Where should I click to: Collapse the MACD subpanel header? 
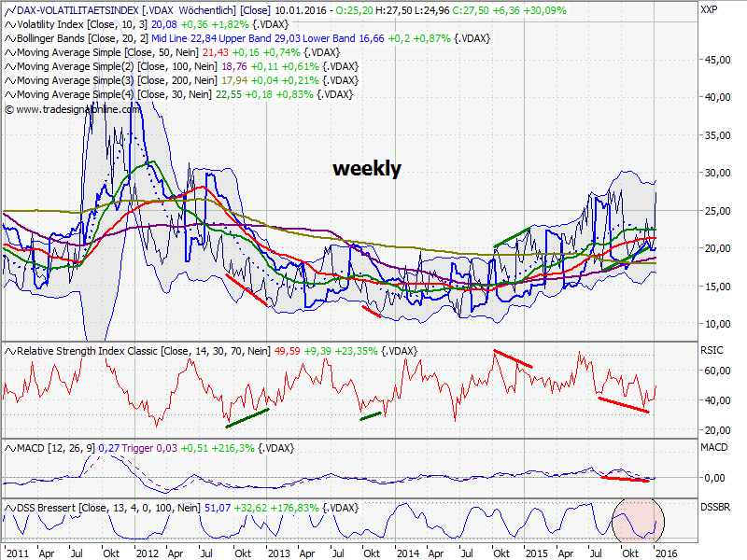coord(713,448)
